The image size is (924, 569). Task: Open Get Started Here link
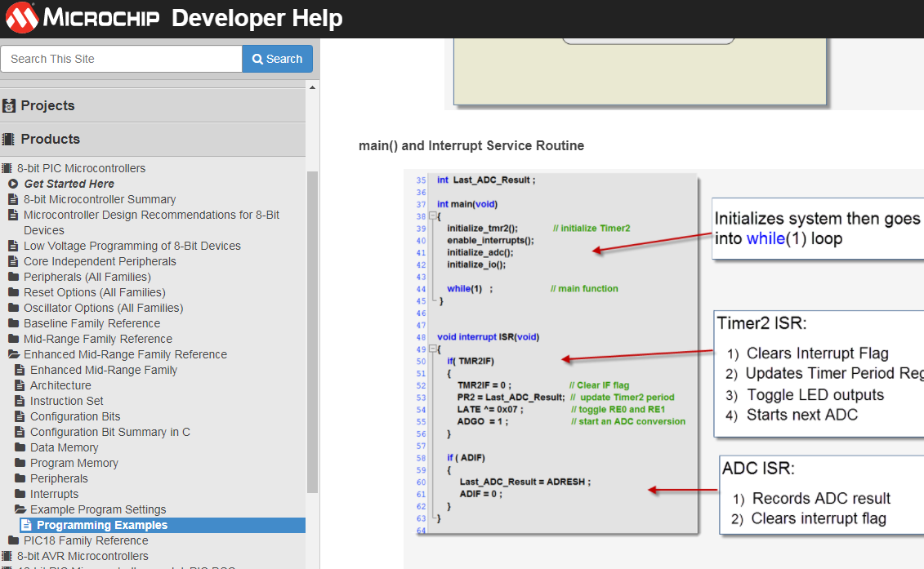click(69, 184)
